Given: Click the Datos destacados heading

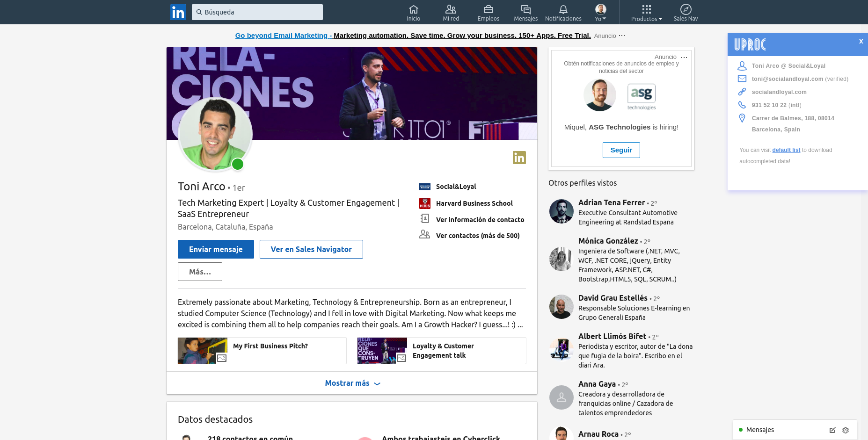Looking at the screenshot, I should pos(215,419).
